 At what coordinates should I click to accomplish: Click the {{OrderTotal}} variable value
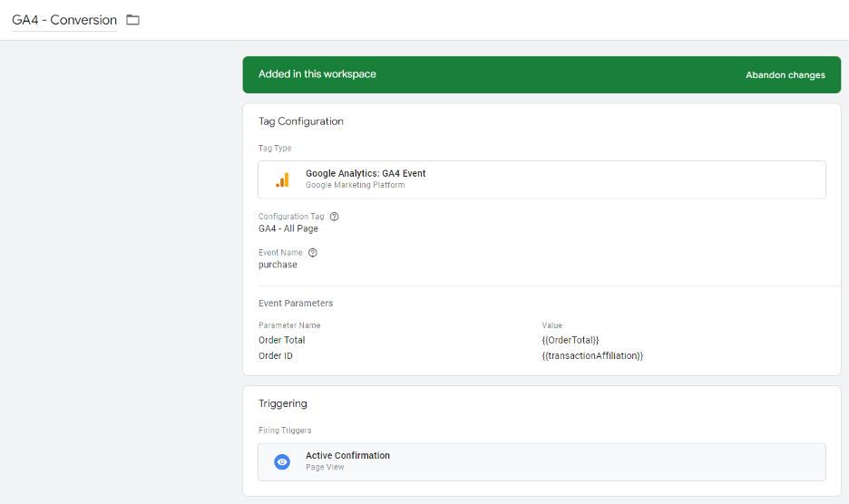[x=570, y=340]
